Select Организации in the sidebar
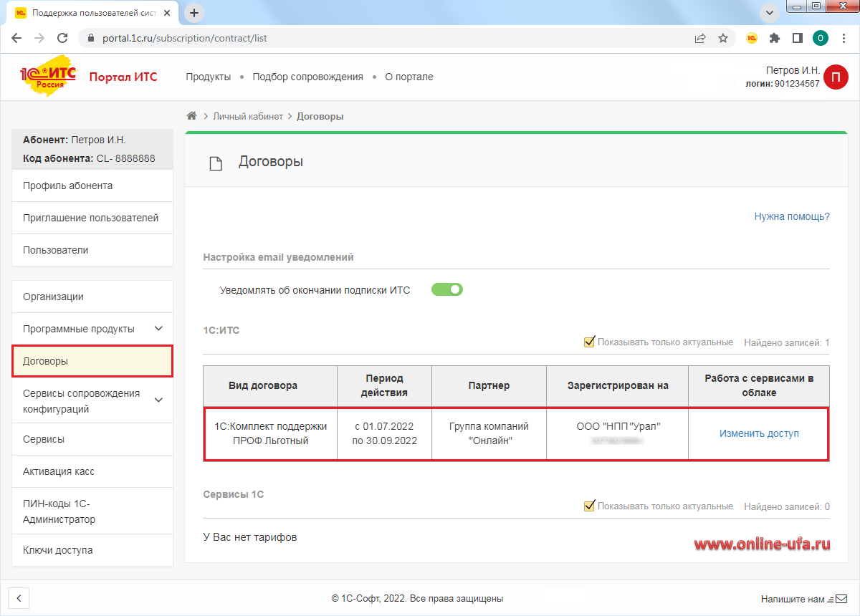 [x=92, y=297]
